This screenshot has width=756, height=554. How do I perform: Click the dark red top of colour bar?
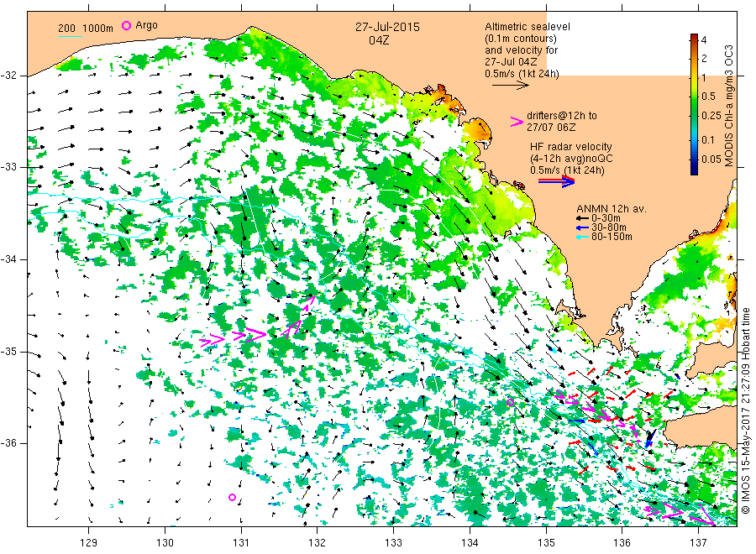coord(694,38)
